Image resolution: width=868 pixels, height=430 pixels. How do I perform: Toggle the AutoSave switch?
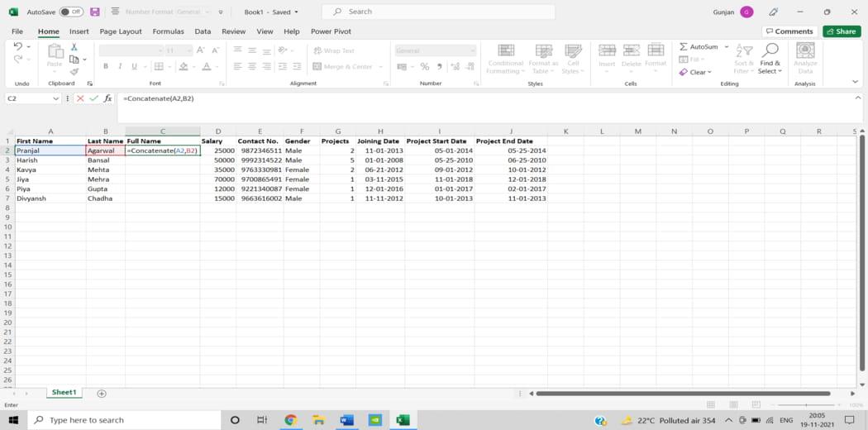coord(71,12)
